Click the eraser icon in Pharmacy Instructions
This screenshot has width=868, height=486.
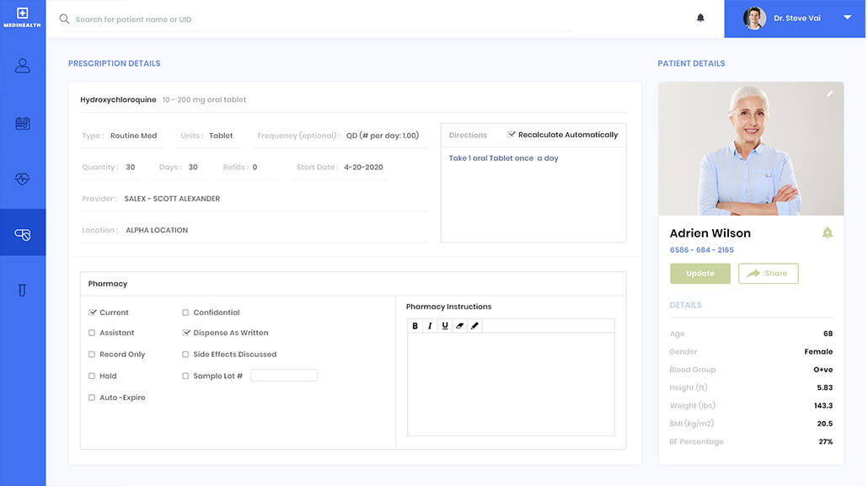459,325
